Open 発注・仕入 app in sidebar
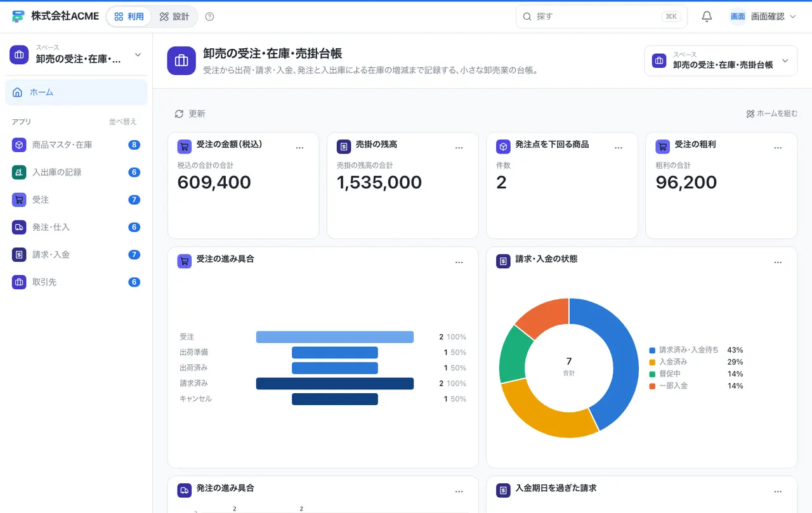Screen dimensions: 812x513 76,227
